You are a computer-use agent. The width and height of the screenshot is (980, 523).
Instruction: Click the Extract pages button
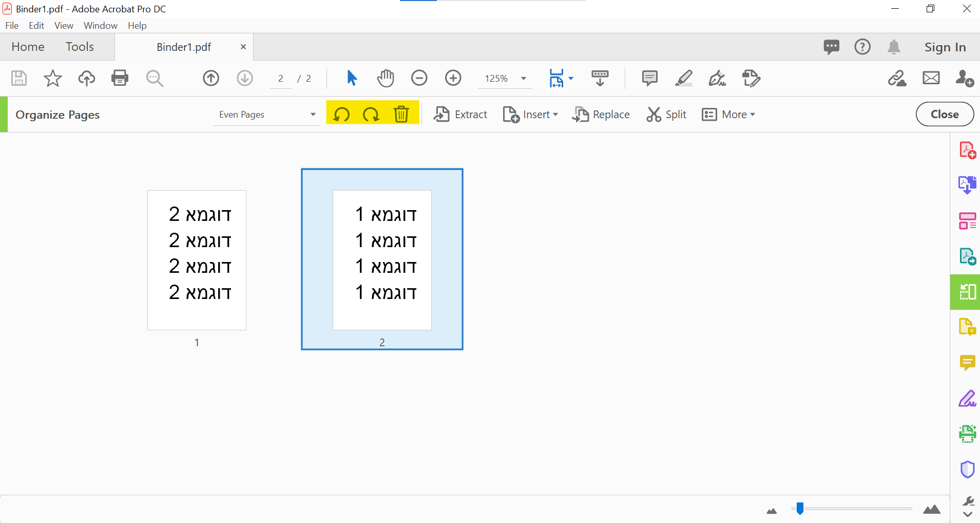click(460, 115)
